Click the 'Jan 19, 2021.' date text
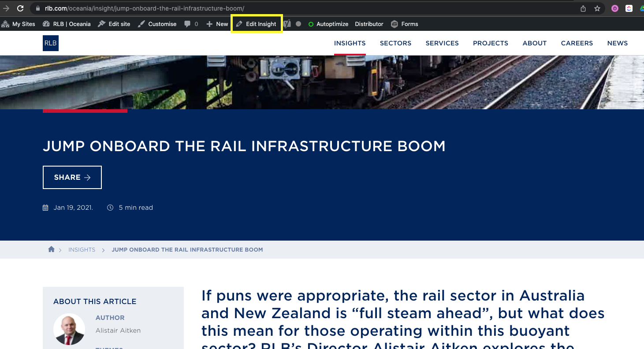Image resolution: width=644 pixels, height=349 pixels. (x=73, y=208)
